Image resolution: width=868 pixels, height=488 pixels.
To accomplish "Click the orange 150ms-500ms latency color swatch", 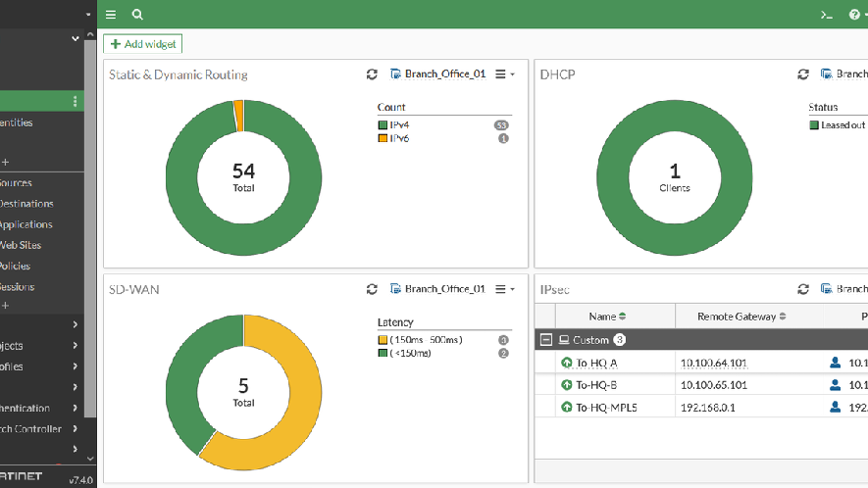I will tap(383, 340).
